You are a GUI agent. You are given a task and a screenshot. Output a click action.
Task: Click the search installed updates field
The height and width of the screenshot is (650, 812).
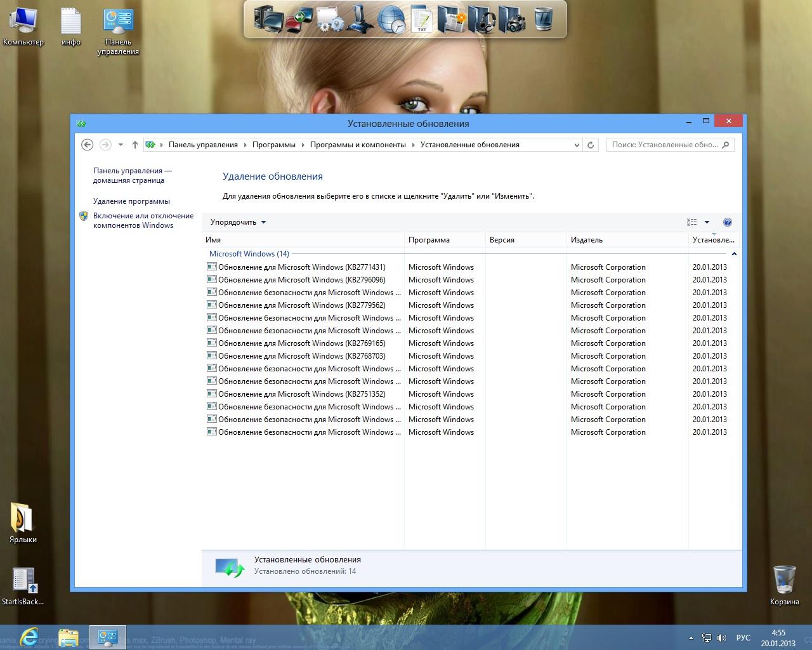[x=664, y=145]
